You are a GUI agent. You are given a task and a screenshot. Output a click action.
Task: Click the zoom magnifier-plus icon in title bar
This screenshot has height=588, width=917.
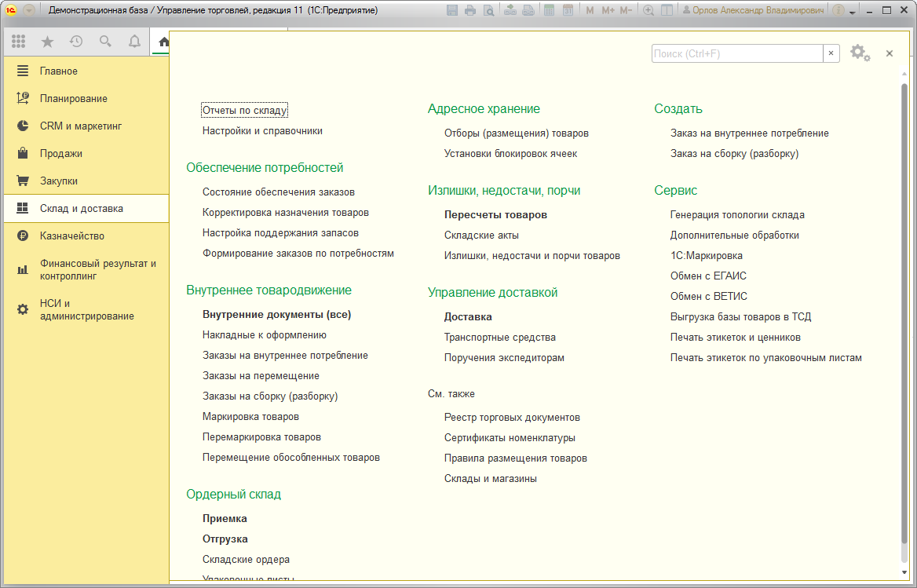(x=648, y=10)
